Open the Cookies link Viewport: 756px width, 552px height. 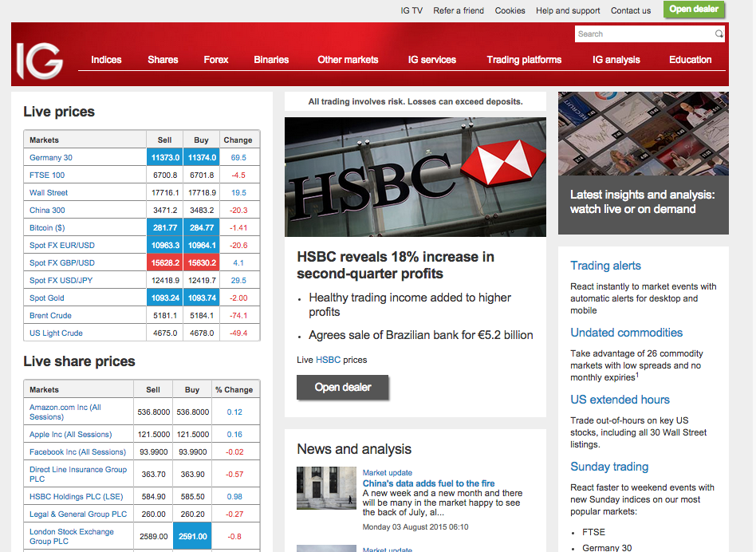click(510, 10)
